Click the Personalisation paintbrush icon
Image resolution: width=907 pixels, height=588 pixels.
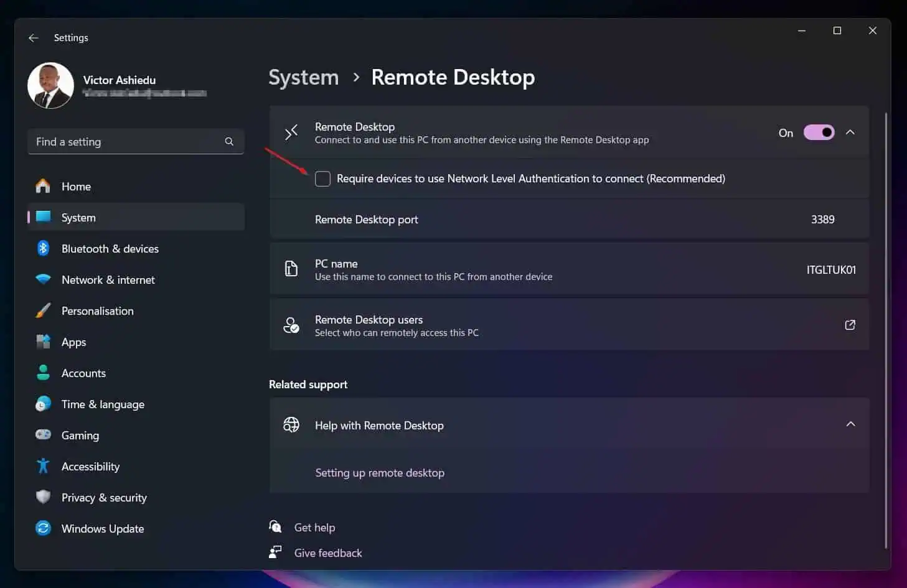click(x=43, y=310)
